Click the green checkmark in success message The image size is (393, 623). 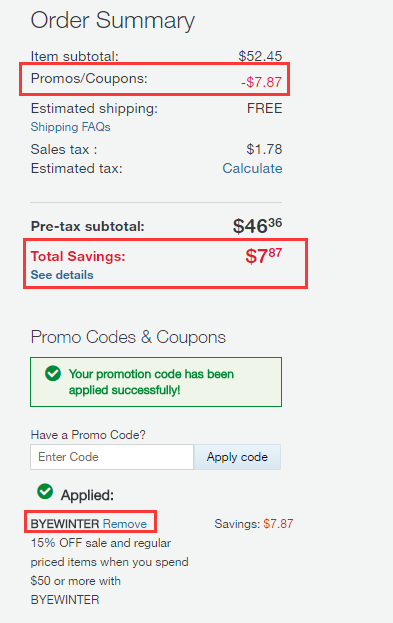(x=53, y=373)
